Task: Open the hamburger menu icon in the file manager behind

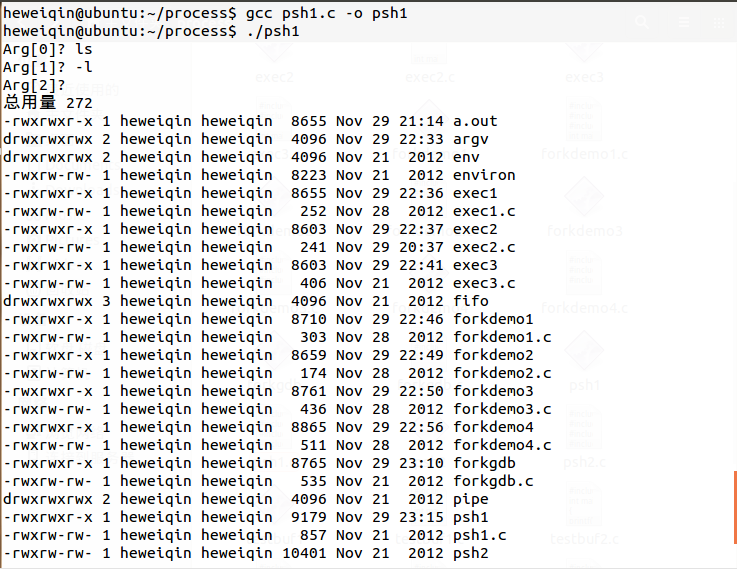Action: tap(684, 22)
